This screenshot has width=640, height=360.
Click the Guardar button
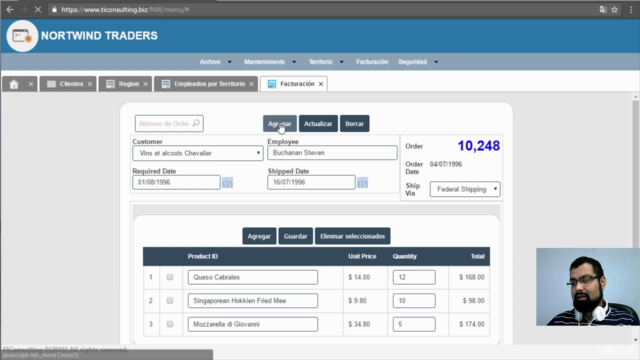tap(296, 236)
